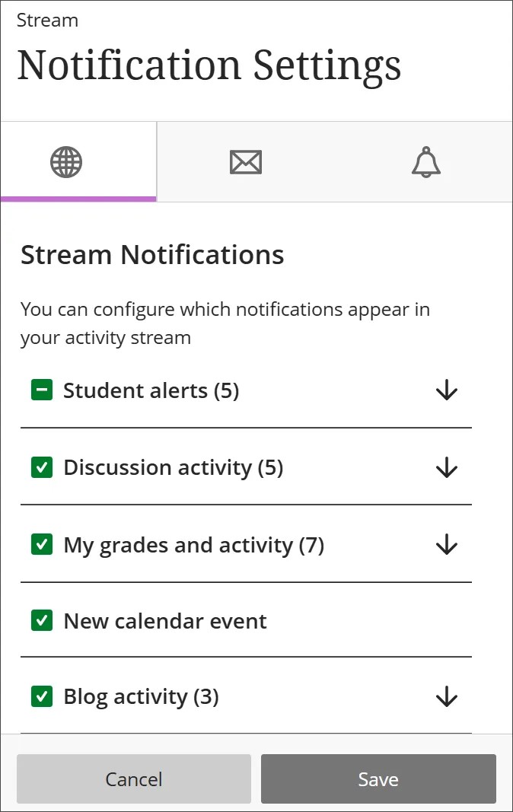Uncheck Blog activity notifications

42,696
